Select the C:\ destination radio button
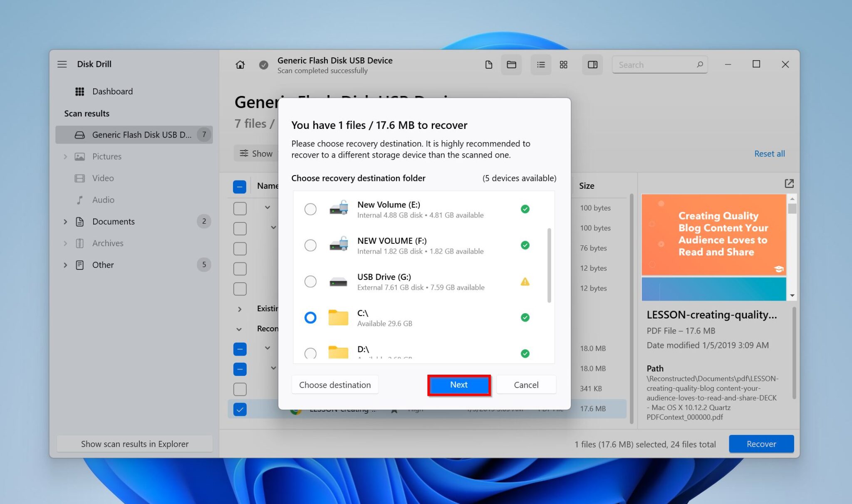 310,317
